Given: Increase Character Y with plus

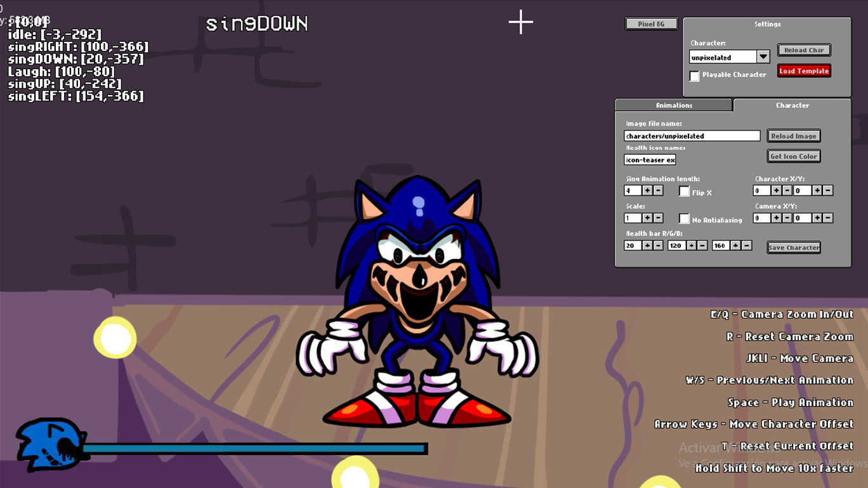Looking at the screenshot, I should (817, 190).
